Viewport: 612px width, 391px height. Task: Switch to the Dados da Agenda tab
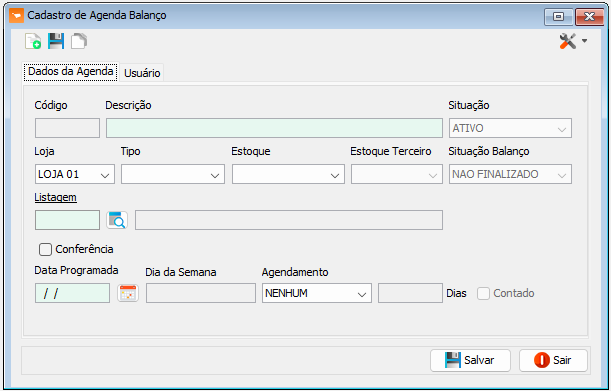coord(71,72)
